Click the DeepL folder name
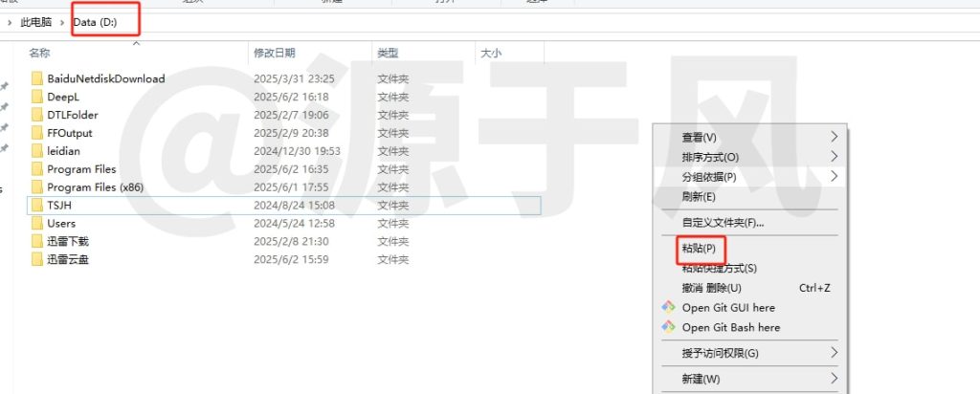 [x=63, y=97]
